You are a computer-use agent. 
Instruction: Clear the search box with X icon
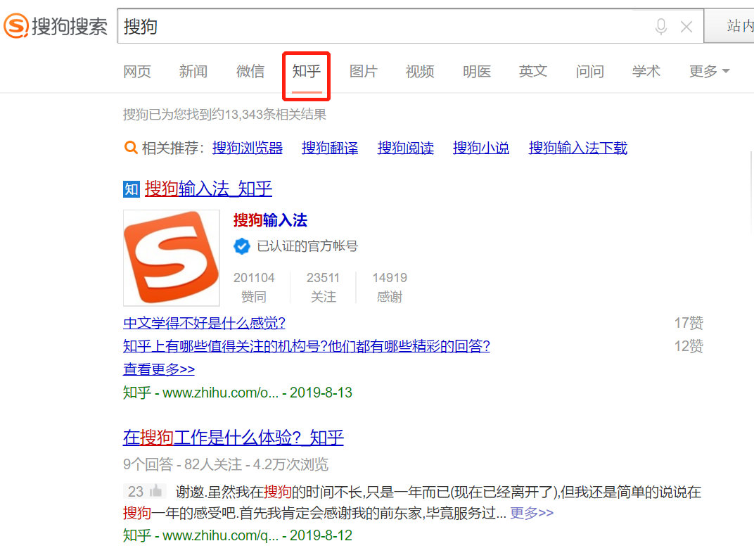tap(686, 27)
